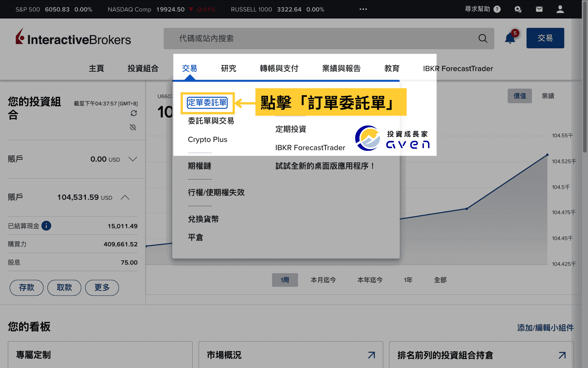Open the help question mark icon
This screenshot has width=588, height=368.
tap(497, 9)
